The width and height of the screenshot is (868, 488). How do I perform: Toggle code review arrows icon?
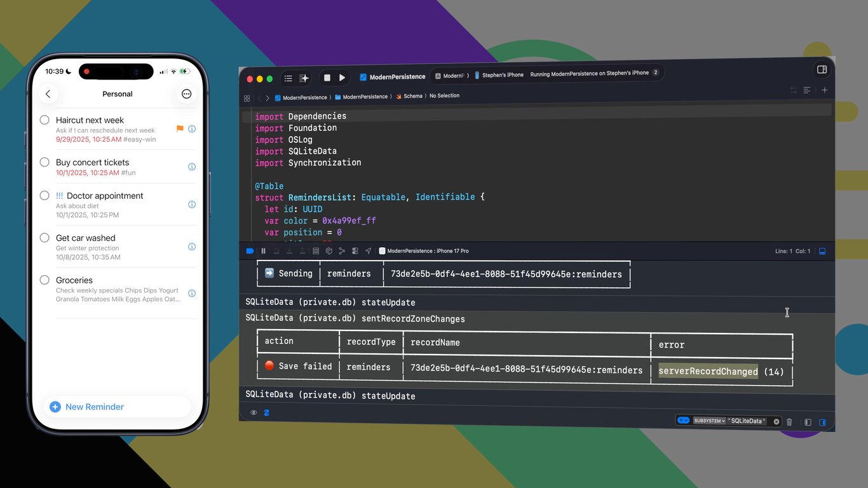793,90
